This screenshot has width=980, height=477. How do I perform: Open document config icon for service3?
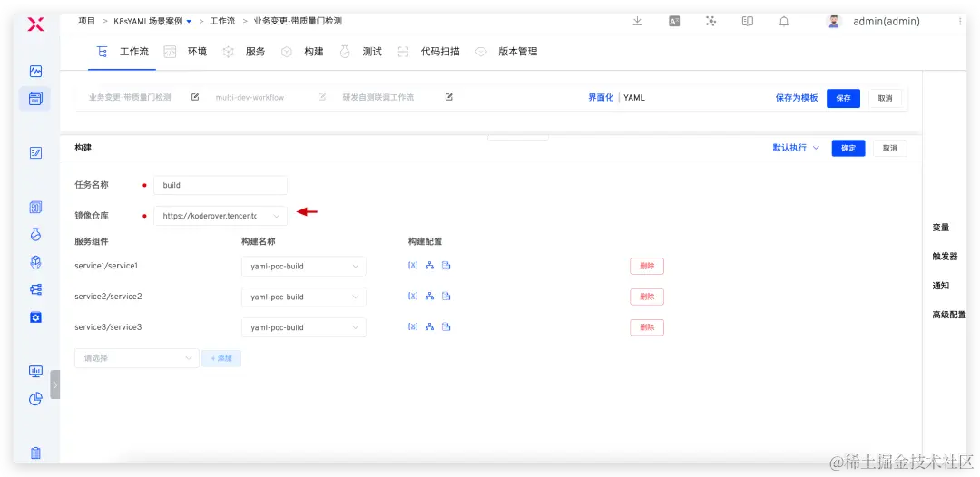point(446,326)
